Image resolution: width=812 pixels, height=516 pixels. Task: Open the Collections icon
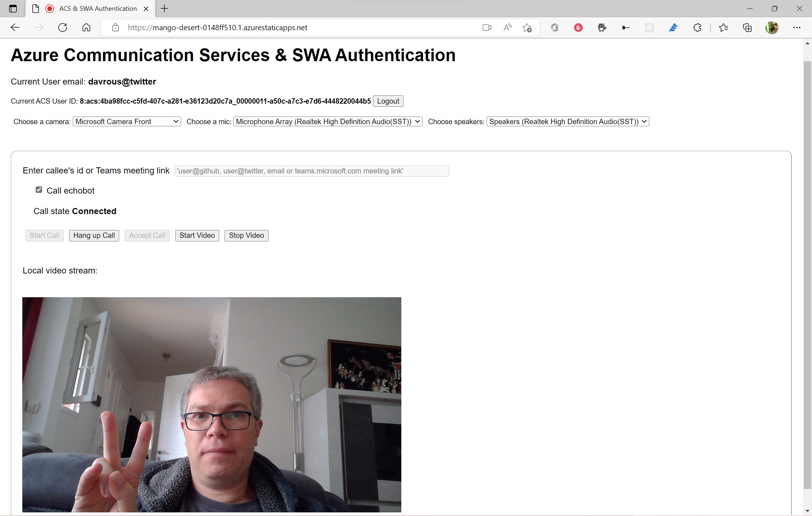(747, 28)
